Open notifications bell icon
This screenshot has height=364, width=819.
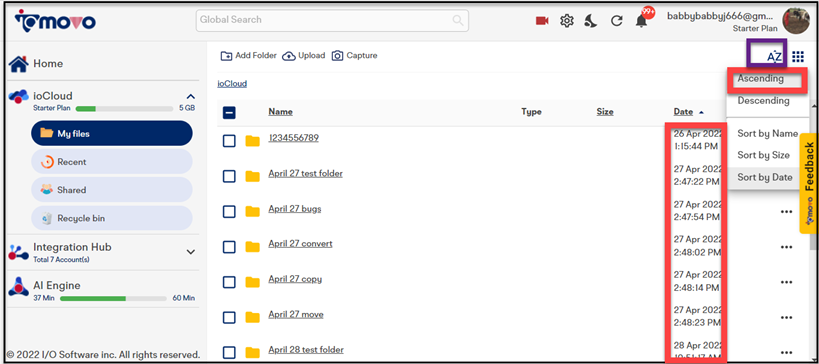(641, 21)
